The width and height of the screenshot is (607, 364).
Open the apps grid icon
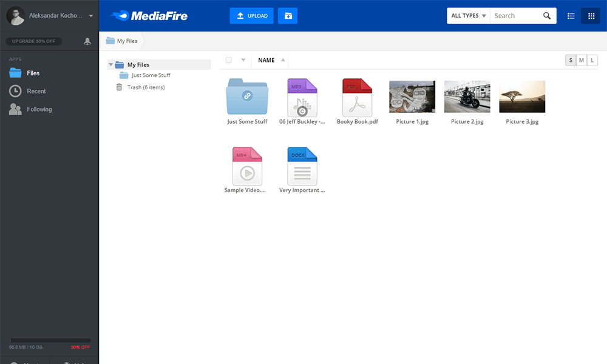pos(591,15)
